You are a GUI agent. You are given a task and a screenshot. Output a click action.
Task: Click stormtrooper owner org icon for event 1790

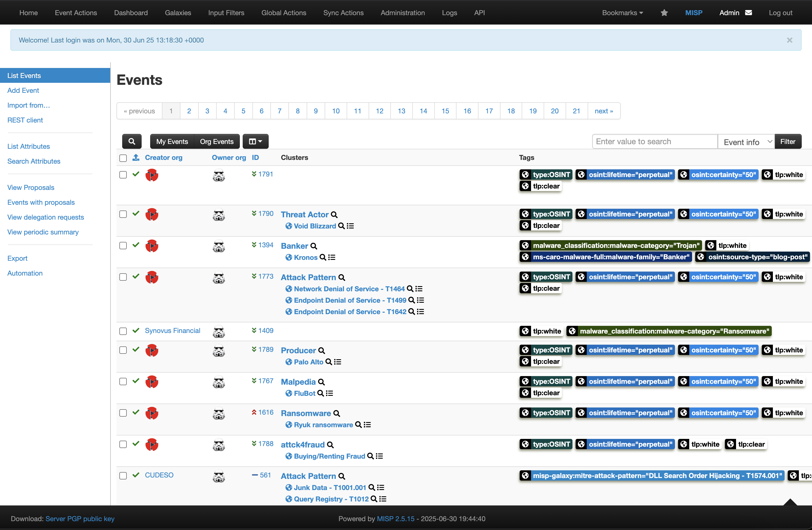click(219, 215)
